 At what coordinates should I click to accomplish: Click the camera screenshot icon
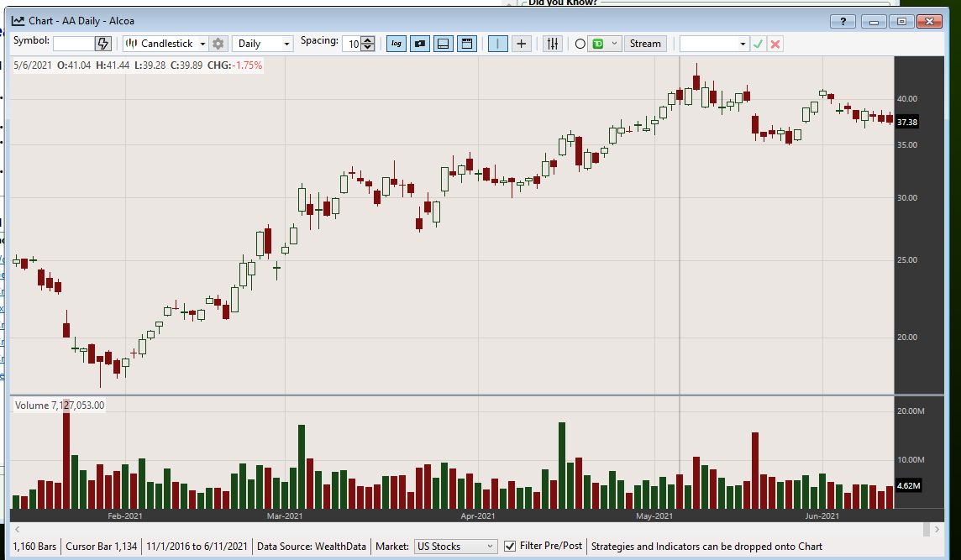tap(419, 43)
